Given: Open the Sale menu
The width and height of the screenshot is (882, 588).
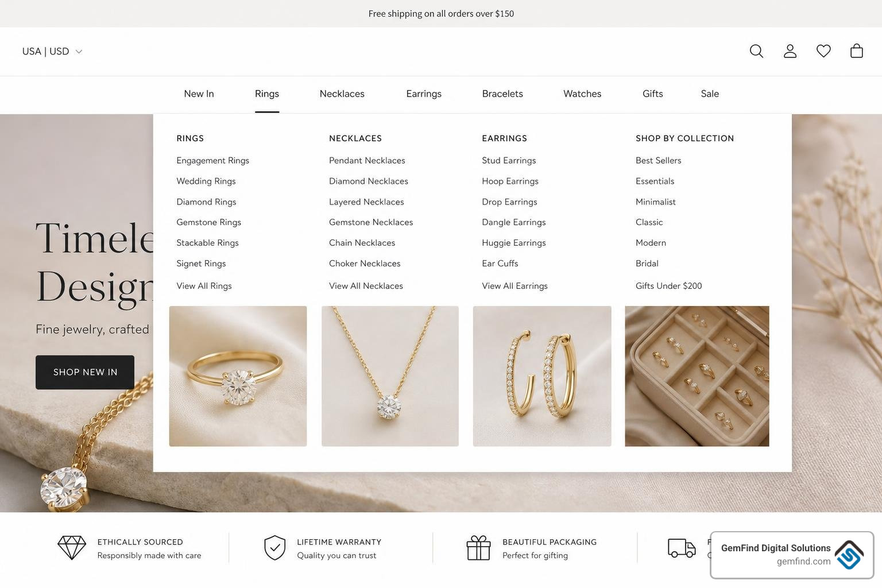Looking at the screenshot, I should (x=710, y=94).
